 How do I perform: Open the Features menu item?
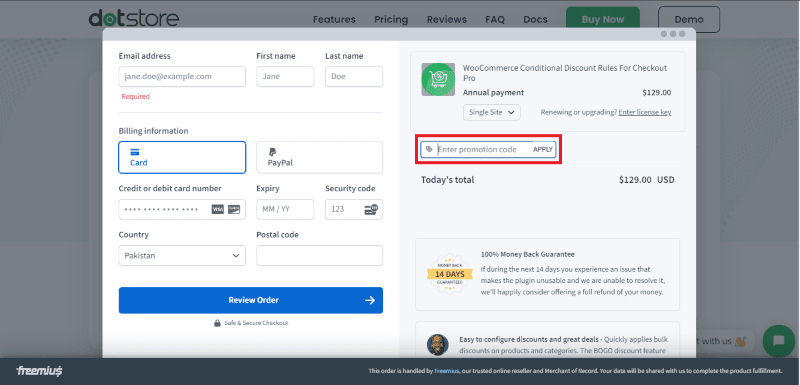pos(334,19)
